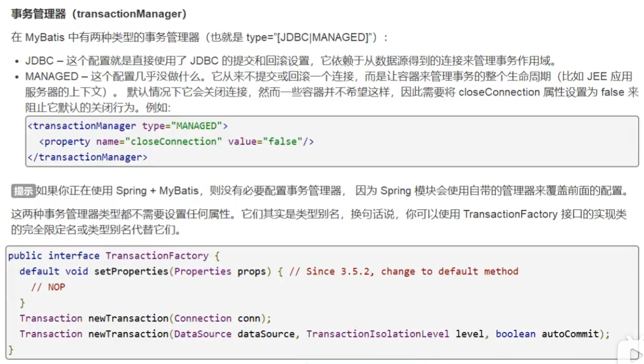Click the autoCommit parameter in code
The width and height of the screenshot is (644, 364).
570,334
